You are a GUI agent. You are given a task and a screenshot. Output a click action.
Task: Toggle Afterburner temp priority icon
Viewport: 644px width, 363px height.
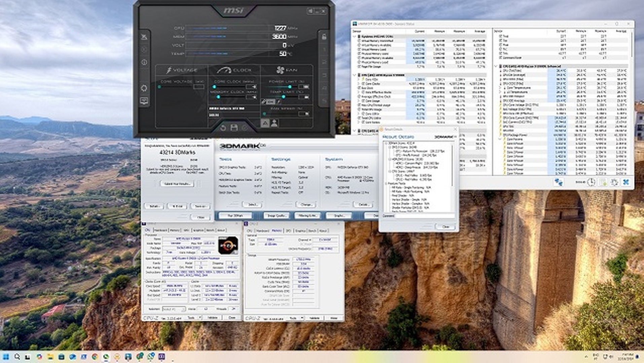(279, 102)
